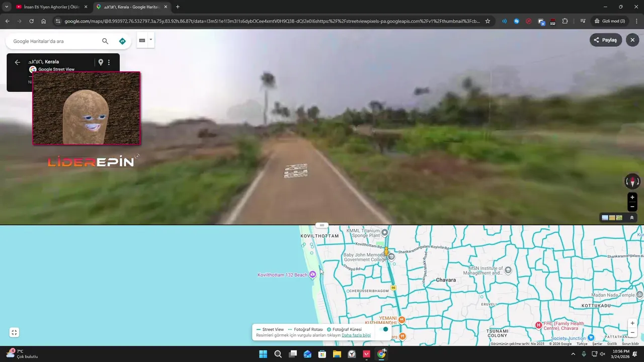Click the location pin icon in Street View panel
Screen dimensions: 644x362
tap(101, 62)
